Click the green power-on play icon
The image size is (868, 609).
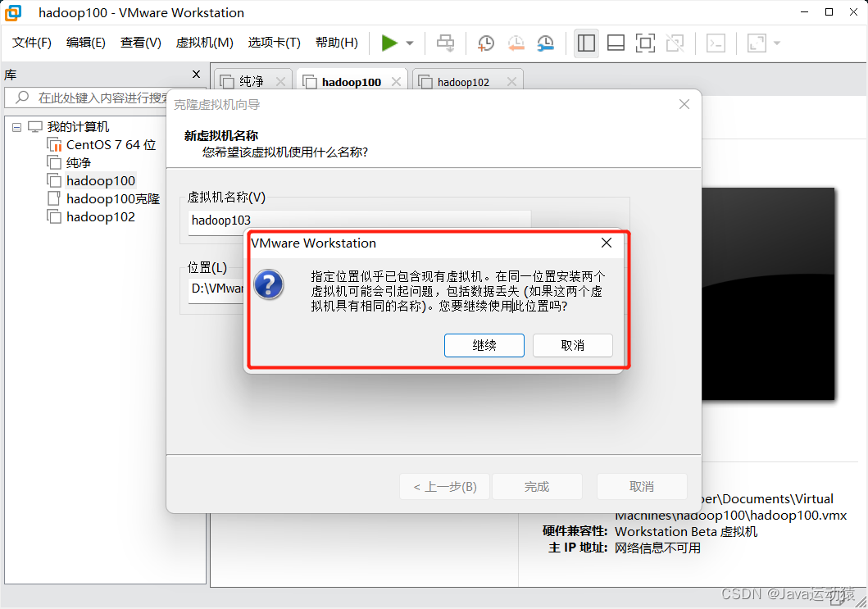pos(389,43)
